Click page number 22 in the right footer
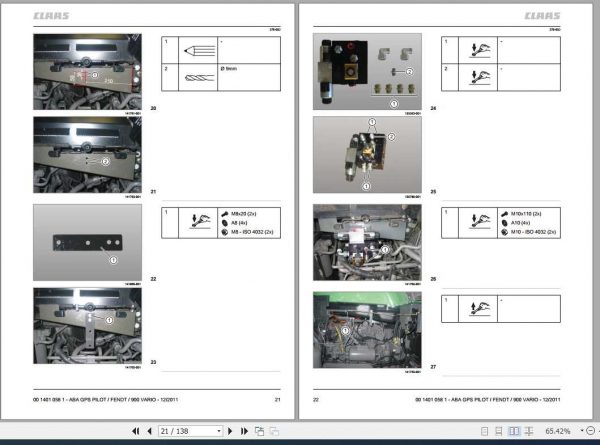This screenshot has width=600, height=445. coord(316,399)
